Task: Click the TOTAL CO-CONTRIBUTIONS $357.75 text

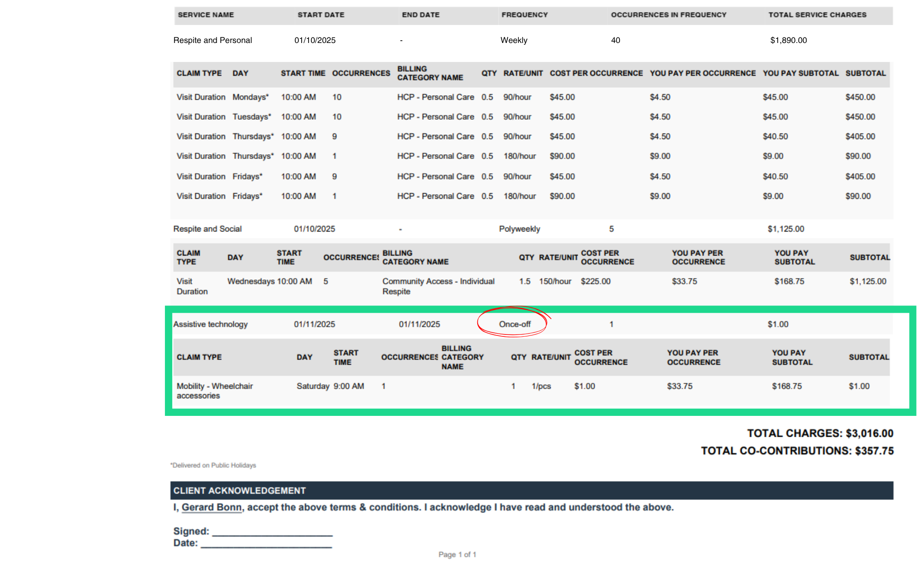Action: click(797, 451)
